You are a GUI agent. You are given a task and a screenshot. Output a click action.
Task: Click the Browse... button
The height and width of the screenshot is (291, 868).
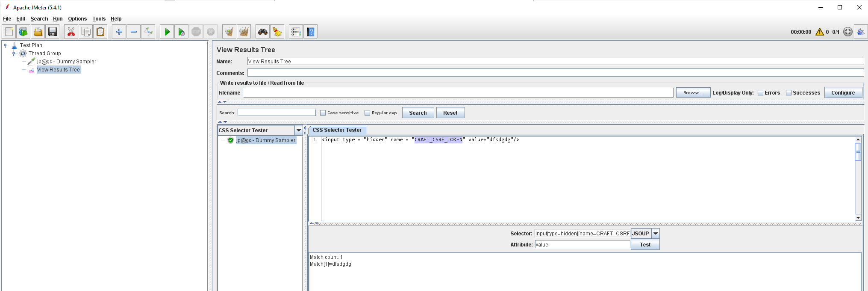tap(693, 93)
